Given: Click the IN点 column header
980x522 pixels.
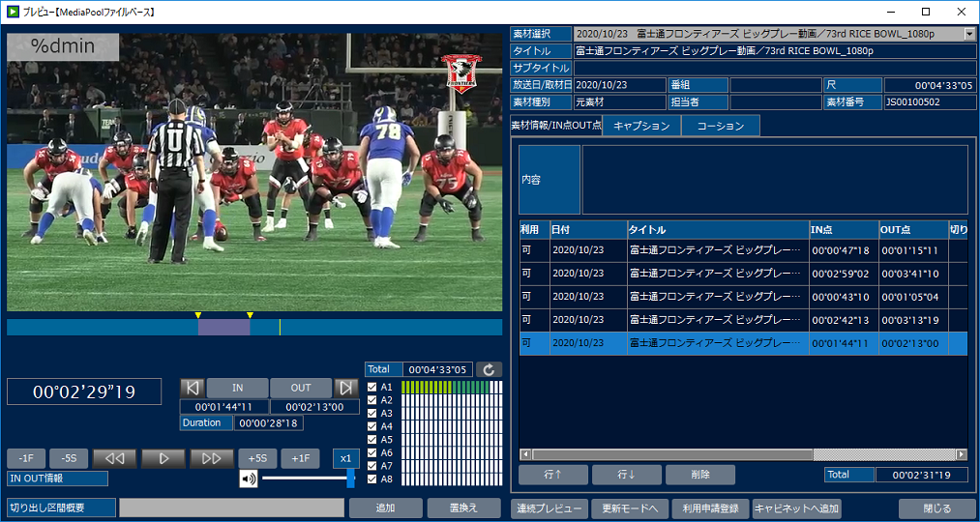Looking at the screenshot, I should coord(844,229).
